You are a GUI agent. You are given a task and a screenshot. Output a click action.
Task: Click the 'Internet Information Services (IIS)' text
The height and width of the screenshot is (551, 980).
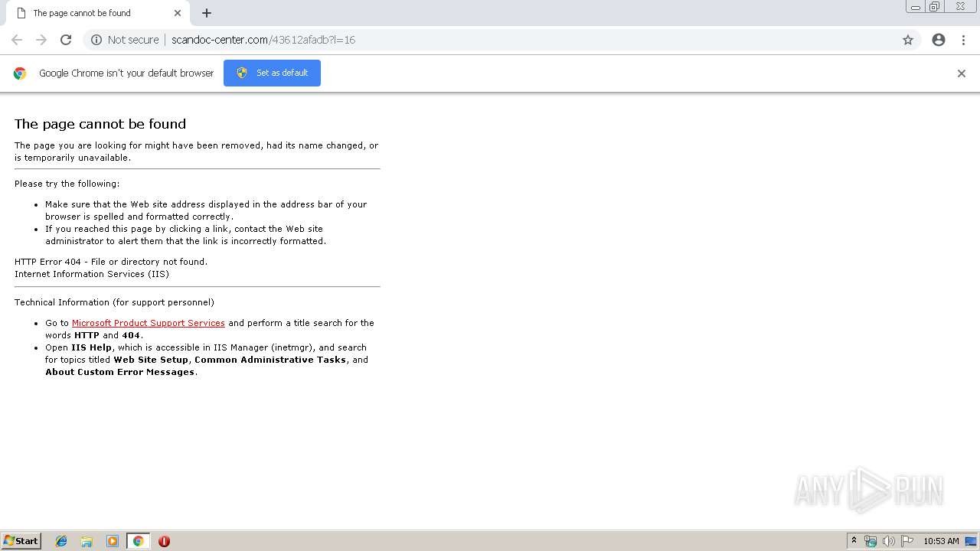pyautogui.click(x=92, y=274)
